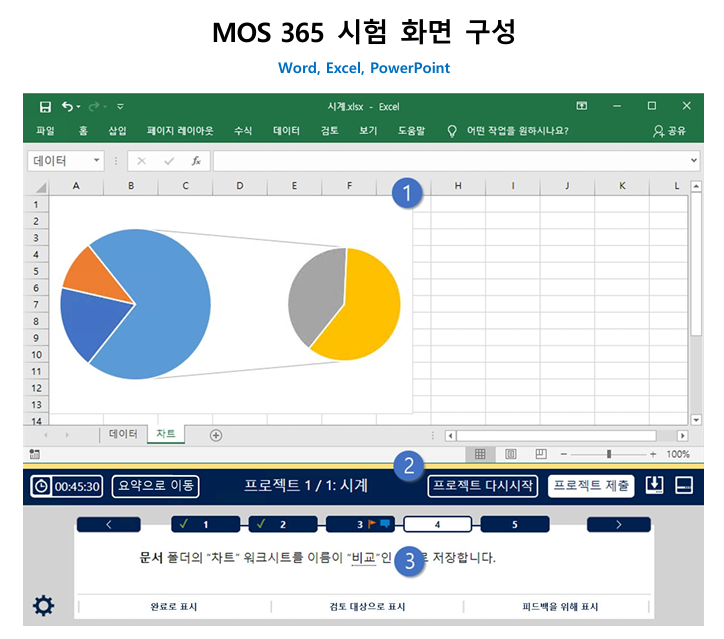Go to previous task arrow

coord(109,524)
